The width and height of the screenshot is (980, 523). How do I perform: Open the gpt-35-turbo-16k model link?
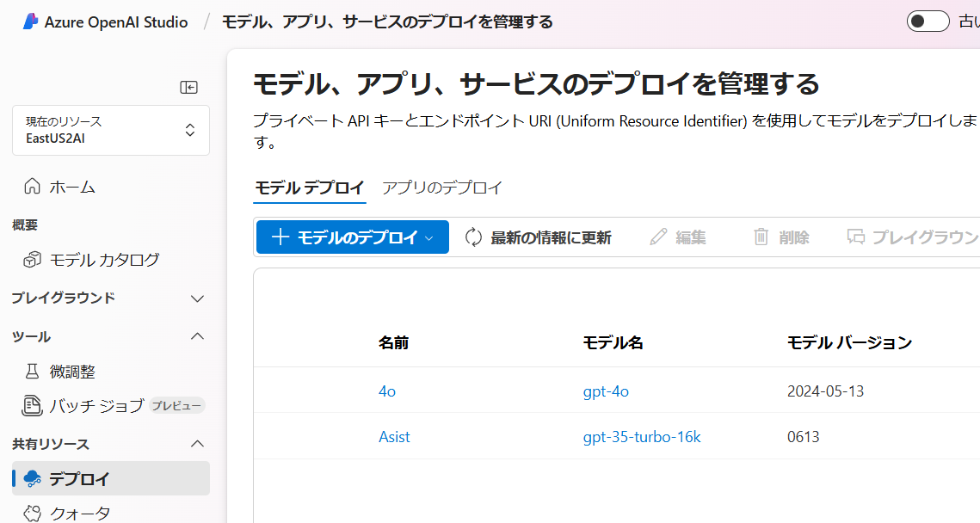click(x=642, y=437)
